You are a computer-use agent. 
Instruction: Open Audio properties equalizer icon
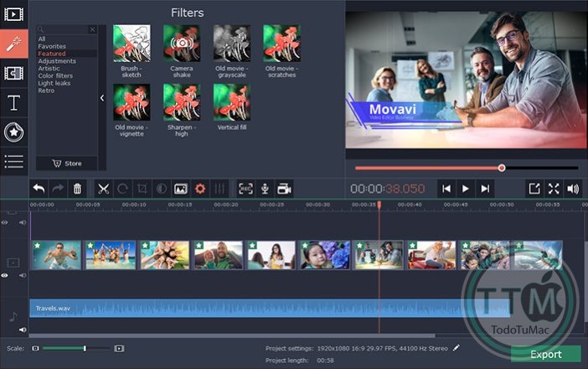(x=219, y=189)
